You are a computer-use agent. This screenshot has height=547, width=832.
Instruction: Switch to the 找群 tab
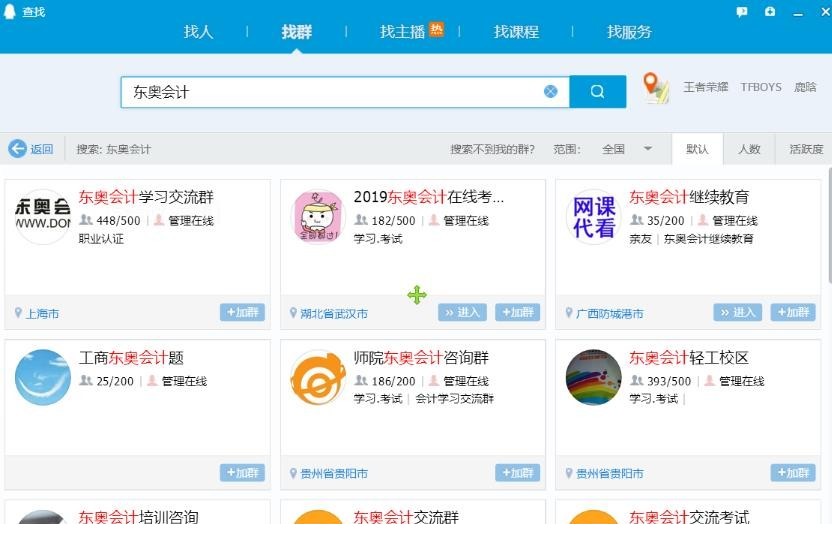coord(297,32)
